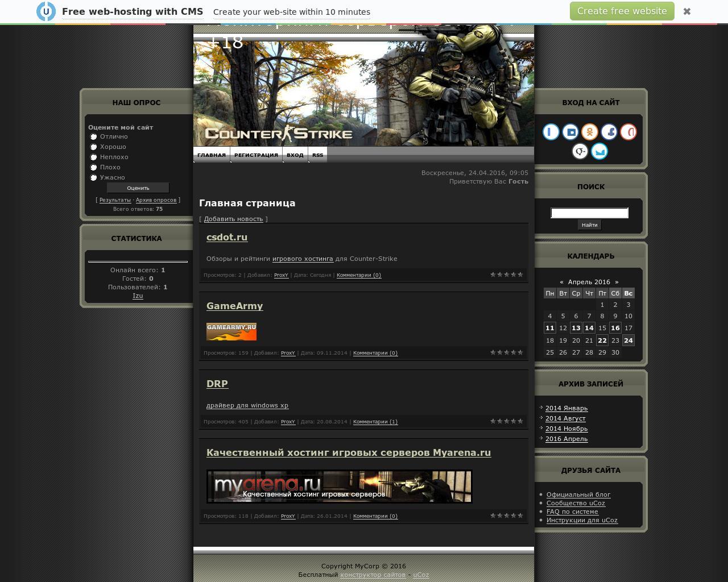The height and width of the screenshot is (582, 728).
Task: Open the RSS navigation tab
Action: point(317,155)
